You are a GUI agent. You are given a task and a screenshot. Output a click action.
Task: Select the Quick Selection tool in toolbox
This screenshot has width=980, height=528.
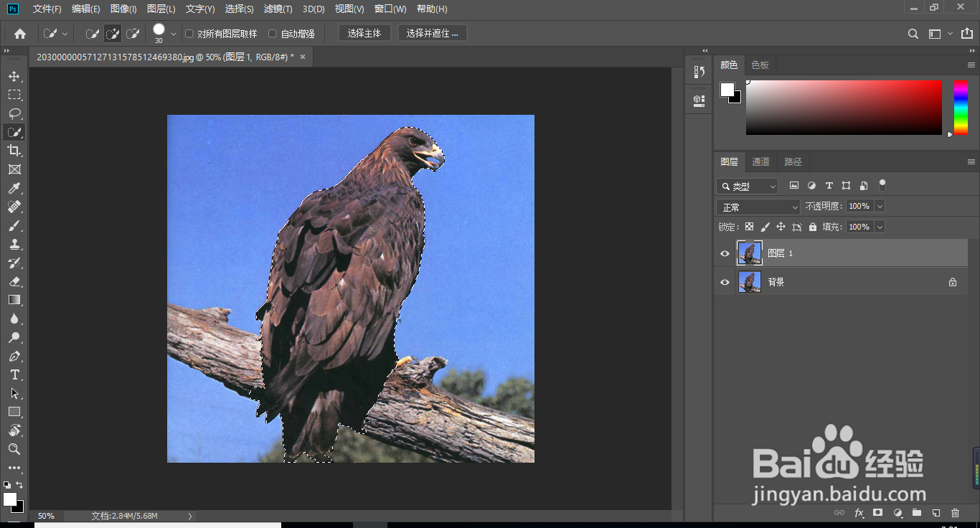pos(14,132)
